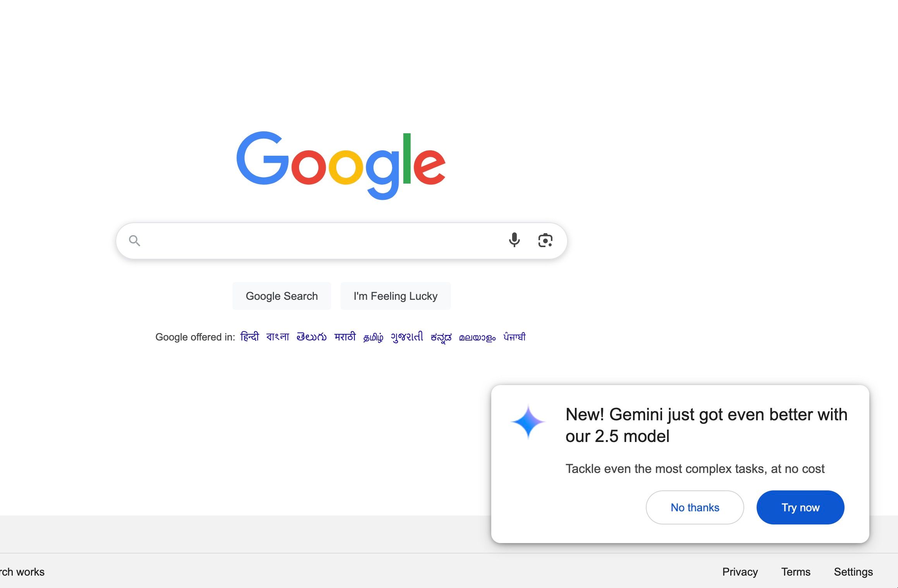This screenshot has width=898, height=588.
Task: Open the Settings footer menu
Action: click(853, 572)
